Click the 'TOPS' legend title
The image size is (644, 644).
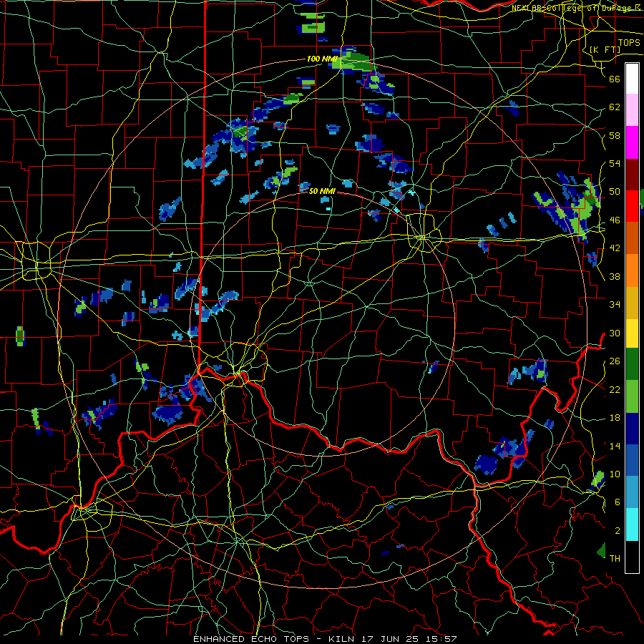(x=629, y=43)
